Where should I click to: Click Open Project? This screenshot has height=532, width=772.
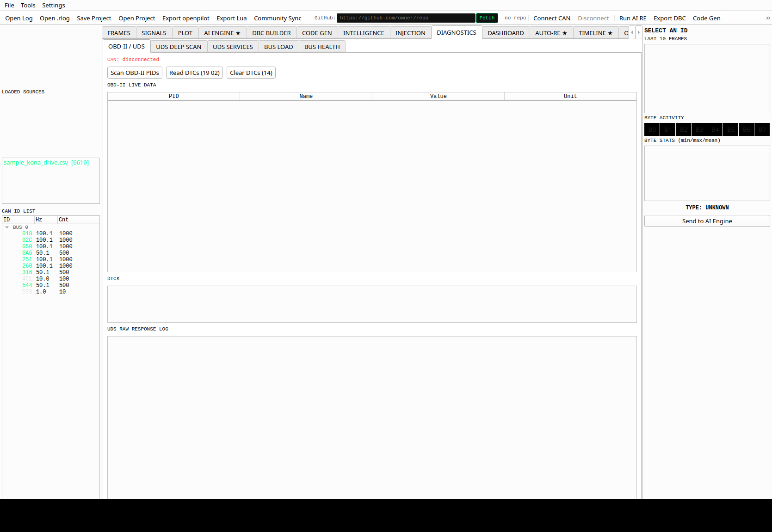(x=137, y=18)
